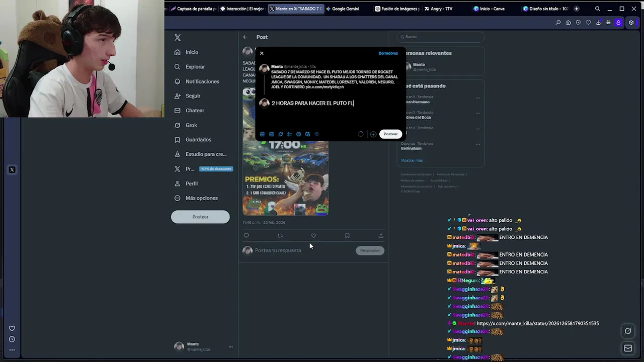Open Mante under Personas relevantes
This screenshot has height=362, width=644.
pyautogui.click(x=441, y=67)
